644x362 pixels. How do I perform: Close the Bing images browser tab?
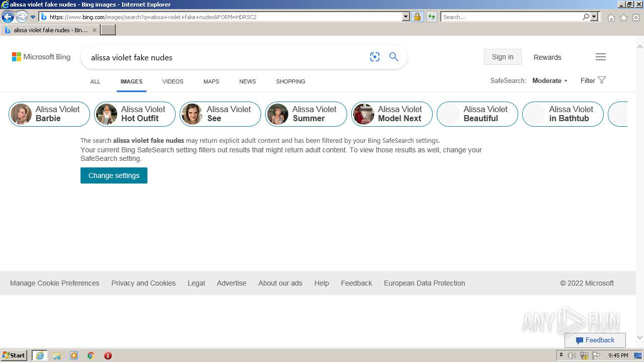94,30
